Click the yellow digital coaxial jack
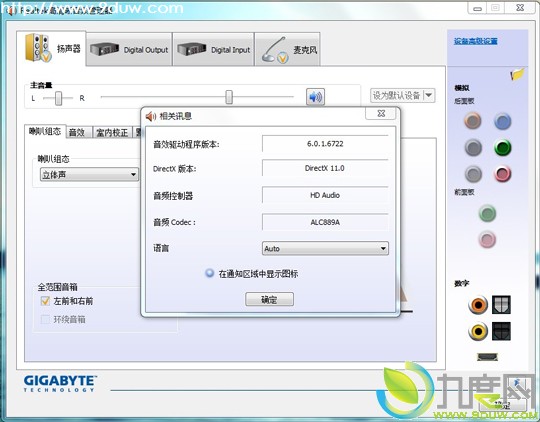Image resolution: width=540 pixels, height=422 pixels. [478, 331]
